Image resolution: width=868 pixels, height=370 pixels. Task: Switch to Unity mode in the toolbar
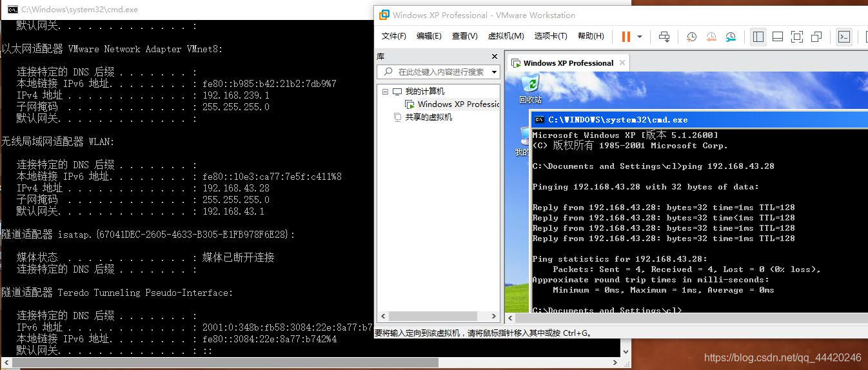coord(817,37)
